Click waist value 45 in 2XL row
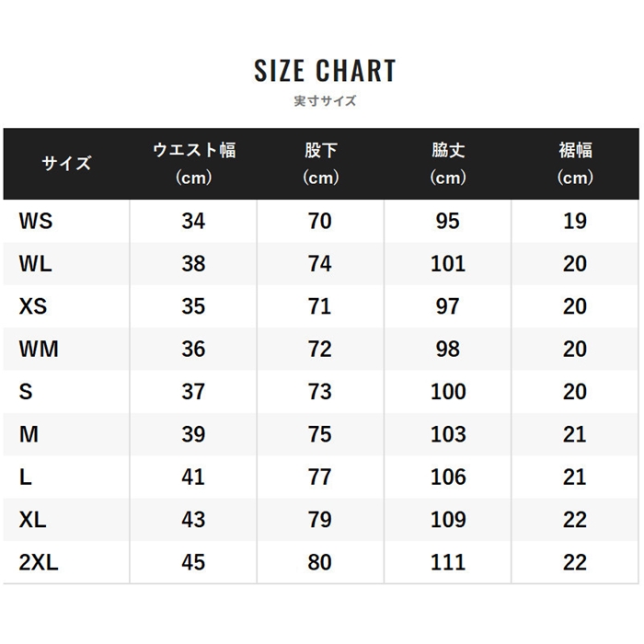Screen dimensions: 644x644 tap(193, 562)
